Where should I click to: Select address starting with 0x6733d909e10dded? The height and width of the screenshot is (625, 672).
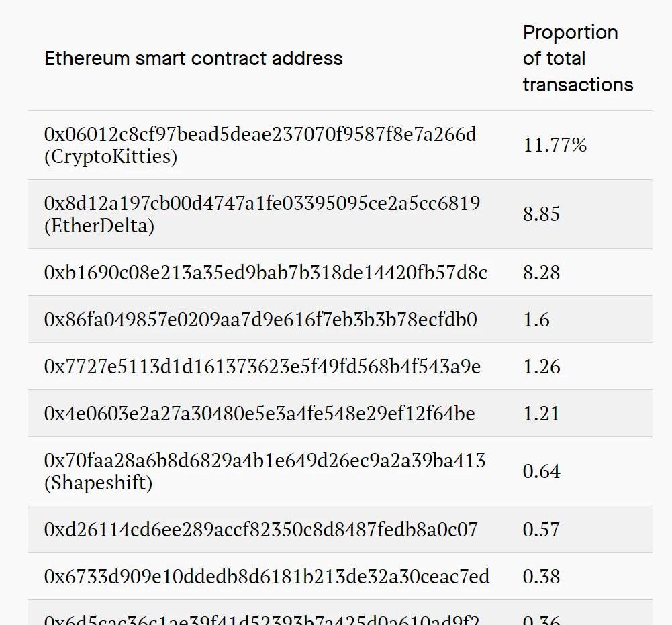267,577
